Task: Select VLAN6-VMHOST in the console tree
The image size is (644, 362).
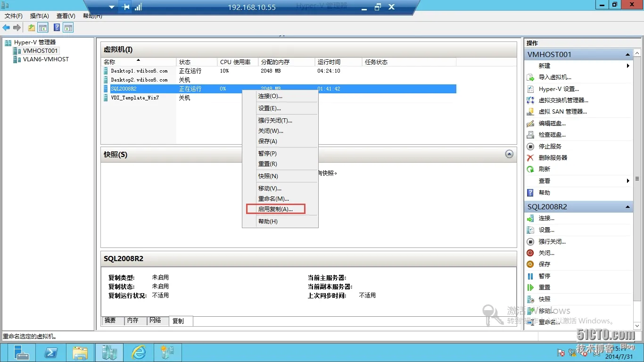Action: pos(46,59)
